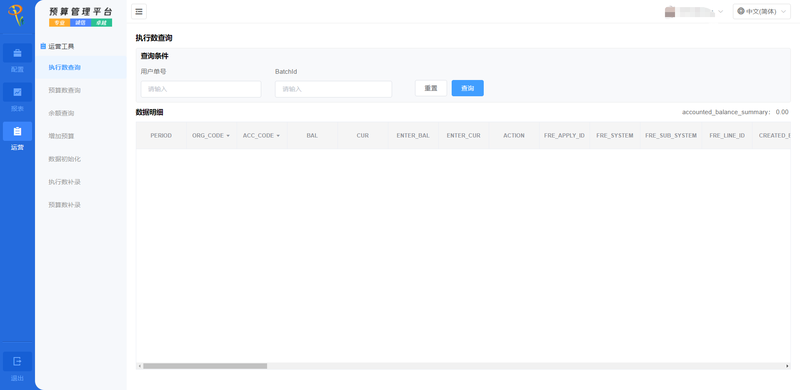Click the globe language icon
800x390 pixels.
click(741, 11)
